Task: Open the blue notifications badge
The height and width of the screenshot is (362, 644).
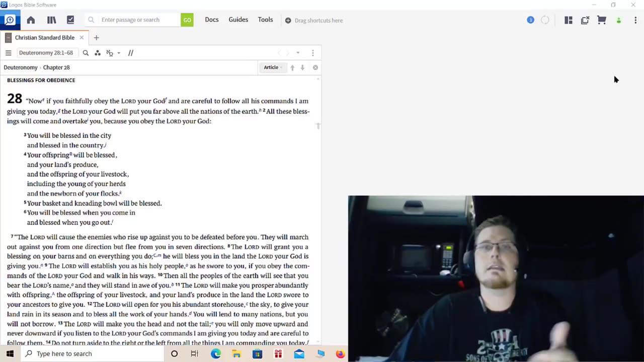Action: (x=530, y=20)
